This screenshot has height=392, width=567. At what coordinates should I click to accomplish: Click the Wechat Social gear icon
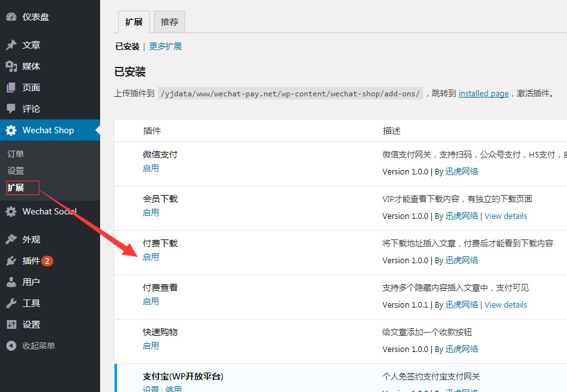(x=11, y=211)
